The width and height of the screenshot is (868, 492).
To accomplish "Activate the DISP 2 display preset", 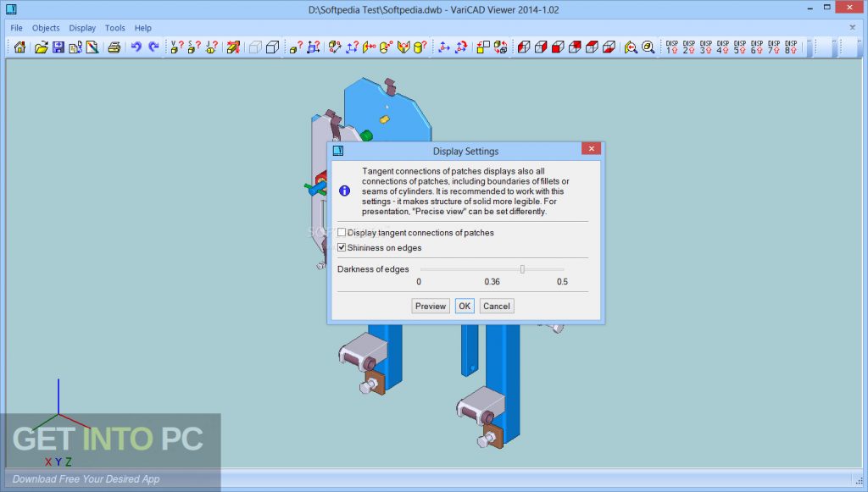I will coord(688,47).
